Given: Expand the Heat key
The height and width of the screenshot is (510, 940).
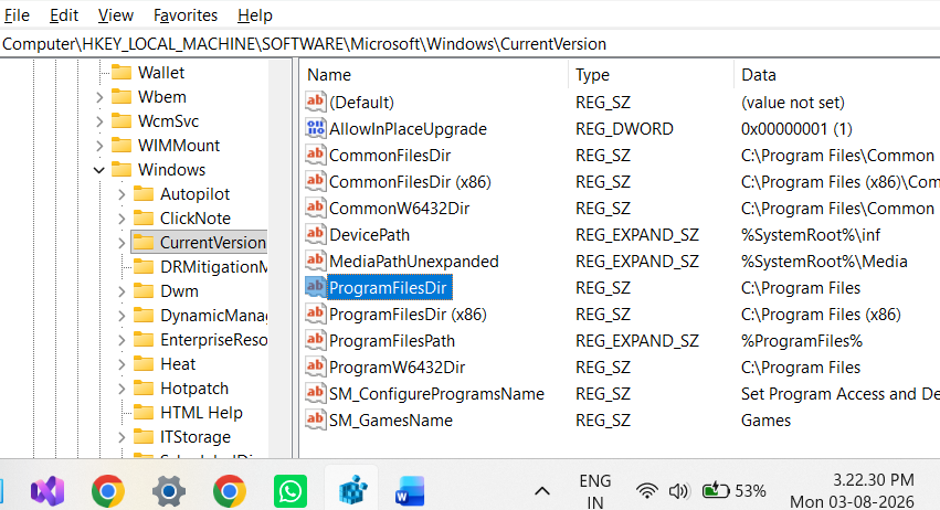Looking at the screenshot, I should [x=122, y=364].
